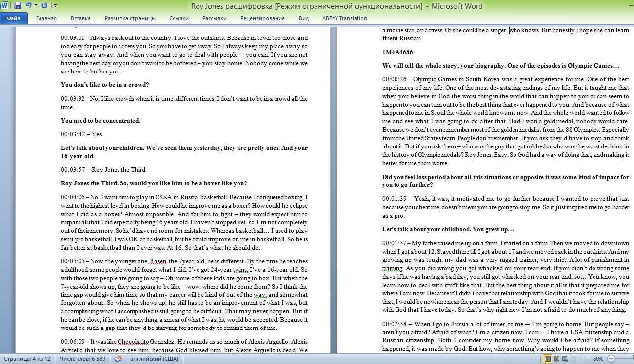Open the zoom level dialog at 80%

pyautogui.click(x=598, y=359)
